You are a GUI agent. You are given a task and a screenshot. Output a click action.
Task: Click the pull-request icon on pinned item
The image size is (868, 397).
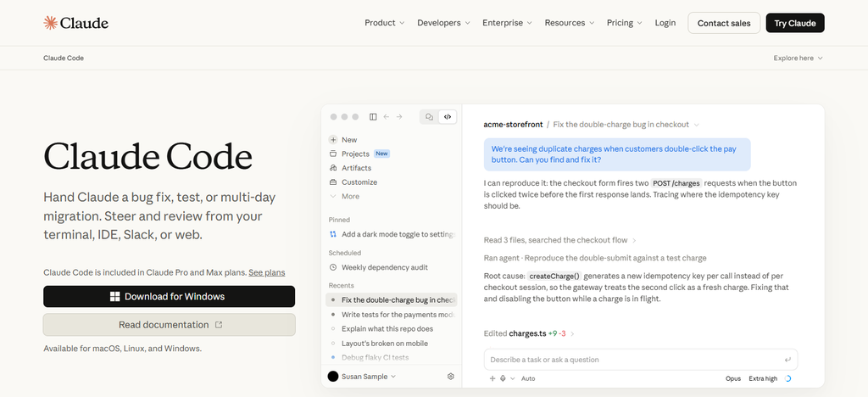click(x=332, y=234)
